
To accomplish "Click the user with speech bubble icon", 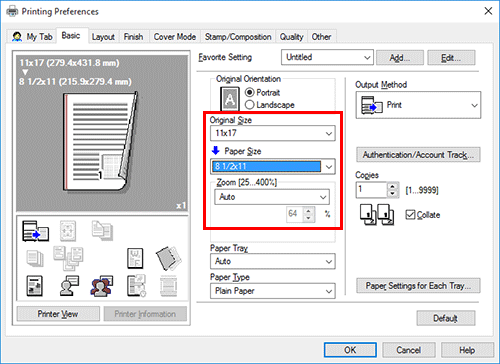I will (x=69, y=286).
